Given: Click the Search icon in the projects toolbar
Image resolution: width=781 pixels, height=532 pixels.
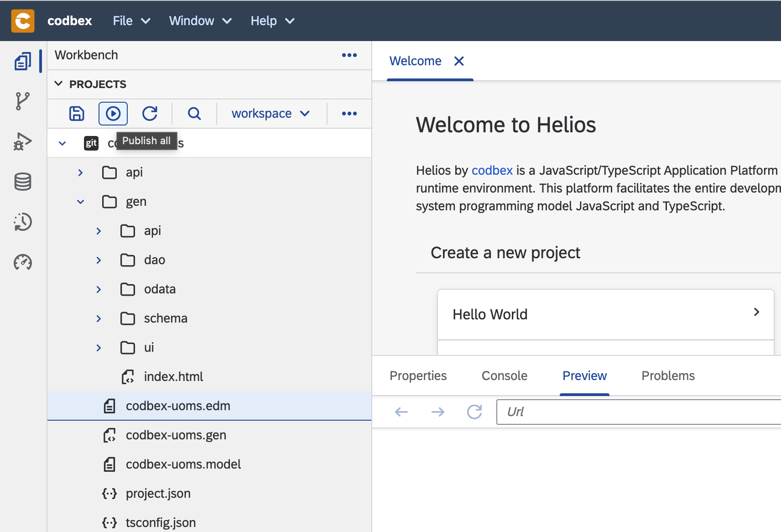Looking at the screenshot, I should [194, 113].
